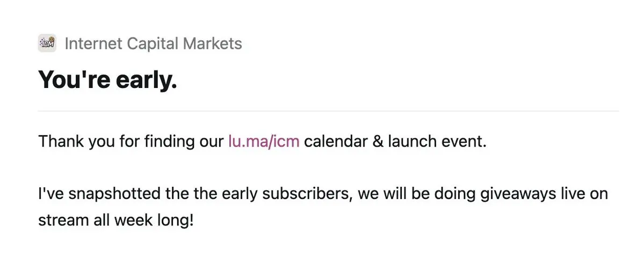The image size is (644, 264).
Task: Open the lu.ma/icm calendar link
Action: [x=264, y=142]
